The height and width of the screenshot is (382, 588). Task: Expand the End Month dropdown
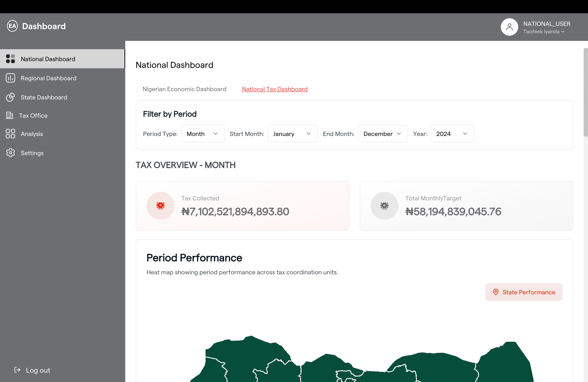tap(383, 134)
